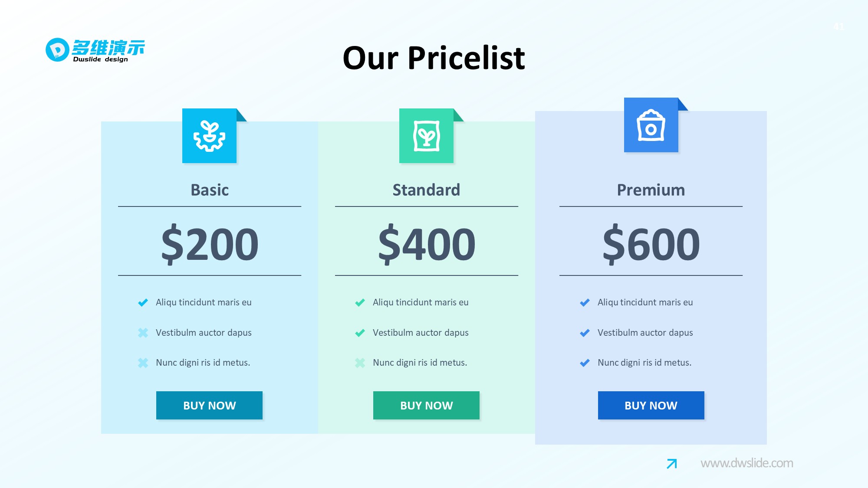Open the www.dwslide.com link
The height and width of the screenshot is (488, 868).
pyautogui.click(x=746, y=463)
